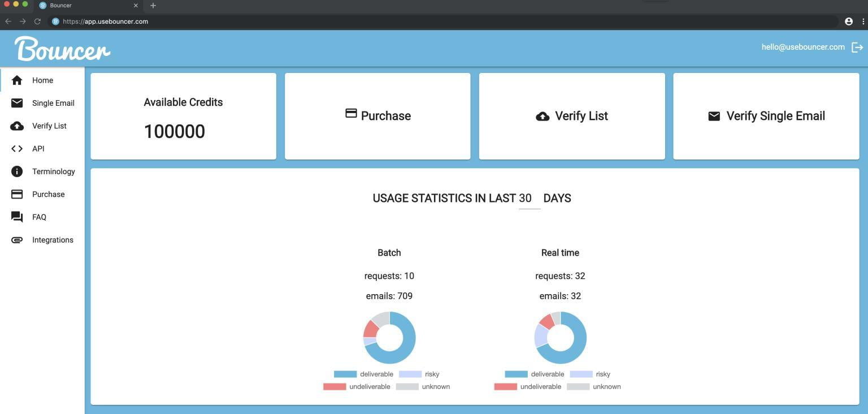Image resolution: width=868 pixels, height=414 pixels.
Task: Click the Home house icon in sidebar
Action: coord(17,80)
